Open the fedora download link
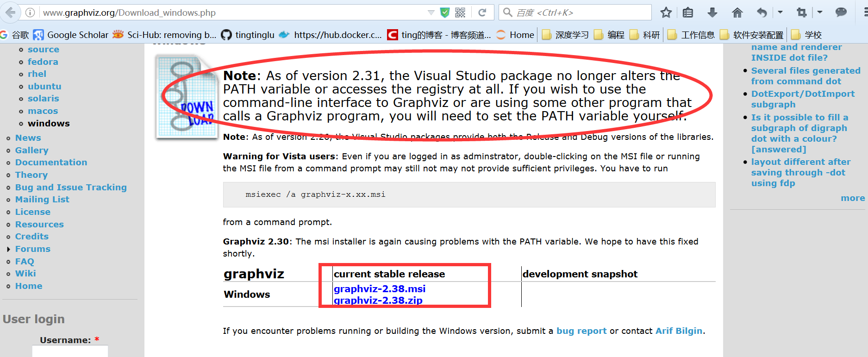868x357 pixels. pos(43,62)
